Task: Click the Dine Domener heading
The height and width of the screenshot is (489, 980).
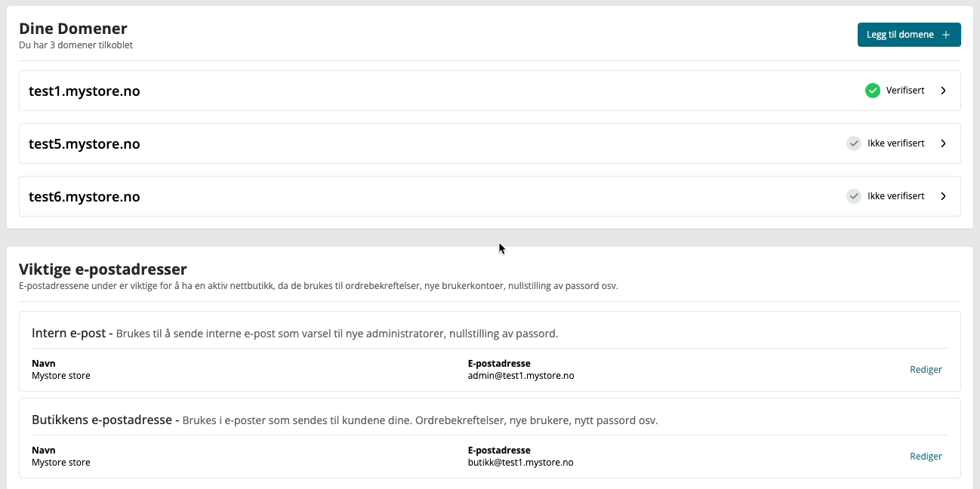Action: click(73, 29)
